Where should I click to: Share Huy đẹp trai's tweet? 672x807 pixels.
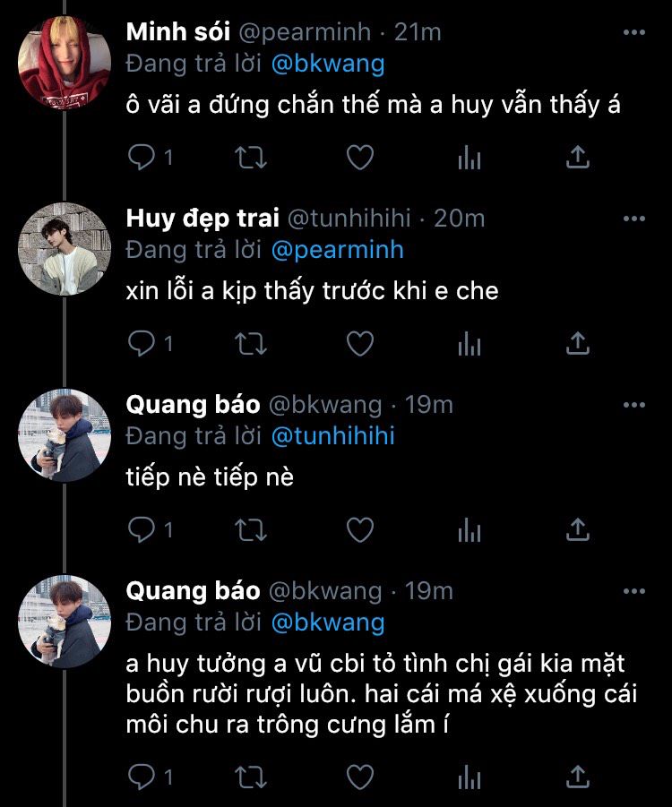(577, 343)
